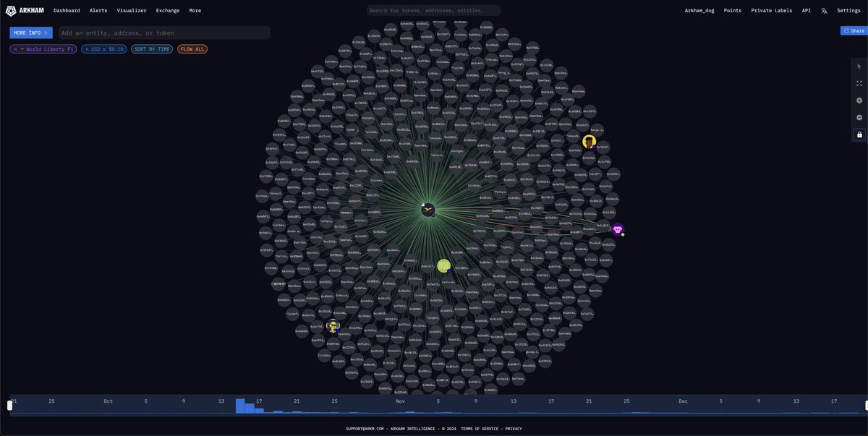This screenshot has height=436, width=868.
Task: Focus the search tokens, addresses, entities field
Action: coord(433,10)
